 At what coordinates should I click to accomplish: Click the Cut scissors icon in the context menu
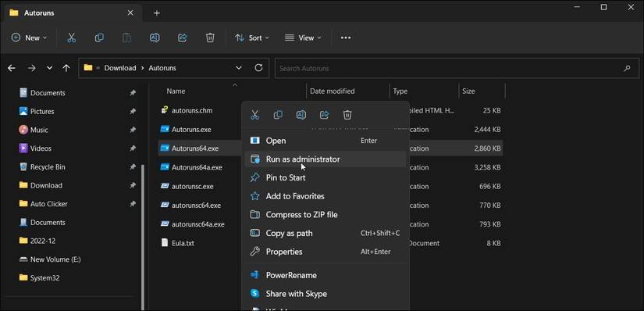pyautogui.click(x=255, y=115)
